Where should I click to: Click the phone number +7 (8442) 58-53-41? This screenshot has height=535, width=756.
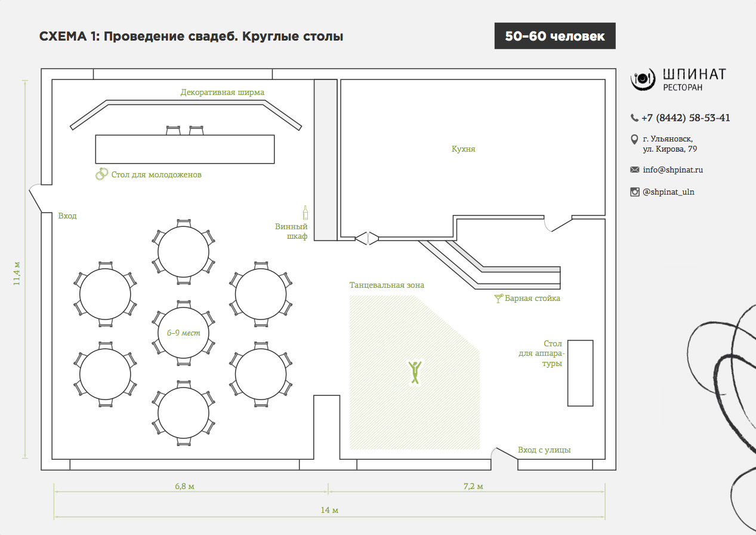pyautogui.click(x=686, y=118)
